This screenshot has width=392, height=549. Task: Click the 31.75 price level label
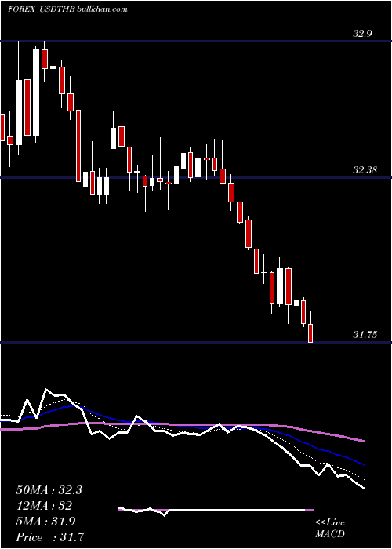coord(365,335)
